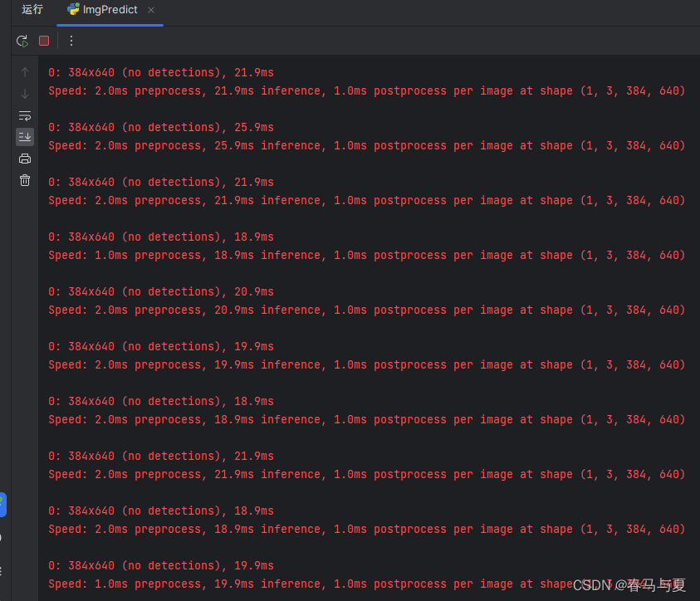Close the ImgPredict tab
700x601 pixels.
point(151,10)
